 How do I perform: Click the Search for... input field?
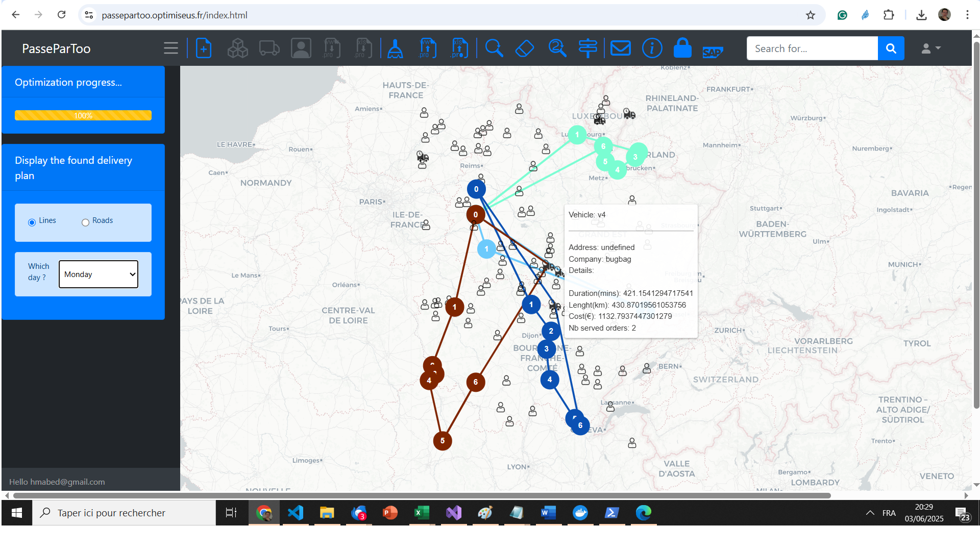tap(812, 48)
